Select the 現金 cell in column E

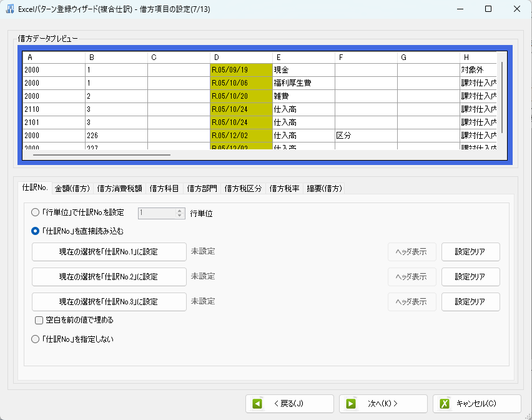click(303, 70)
